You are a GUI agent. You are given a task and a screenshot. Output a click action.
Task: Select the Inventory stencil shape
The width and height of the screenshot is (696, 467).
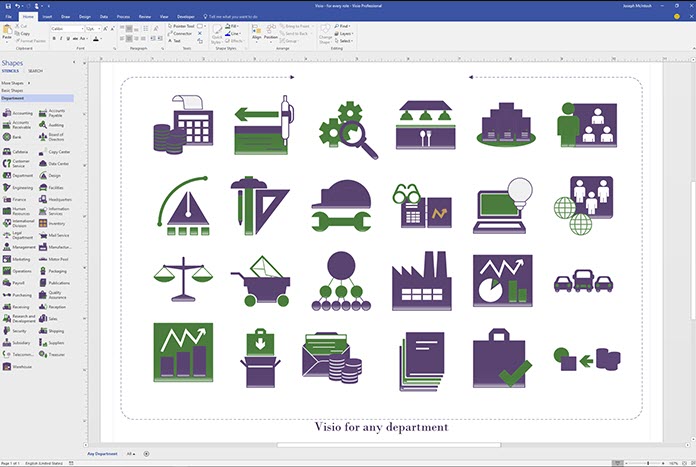coord(52,223)
